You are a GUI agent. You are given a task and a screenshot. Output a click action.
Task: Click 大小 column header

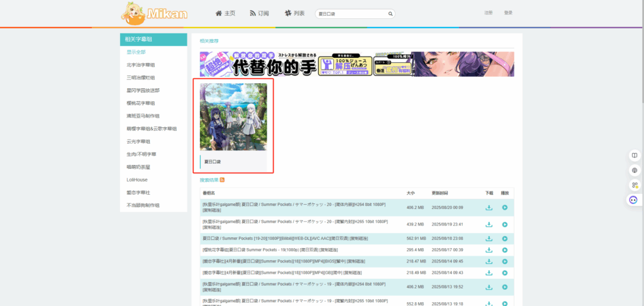(x=410, y=193)
